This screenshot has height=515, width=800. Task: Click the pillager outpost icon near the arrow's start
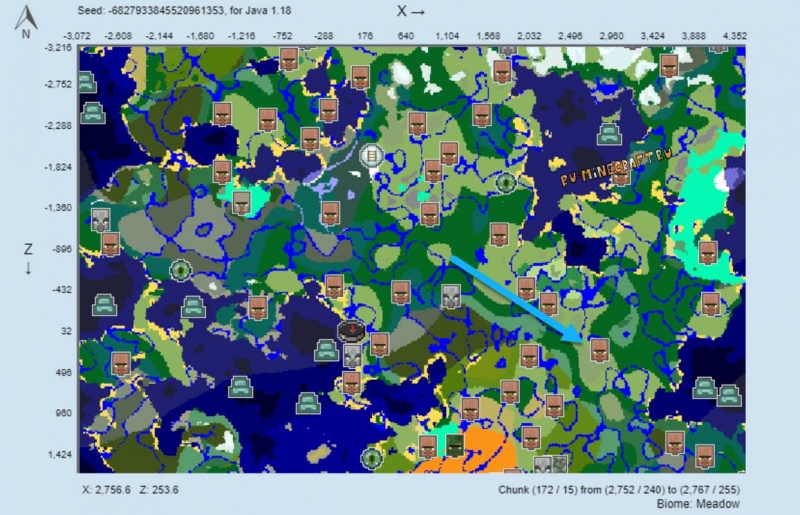(451, 297)
